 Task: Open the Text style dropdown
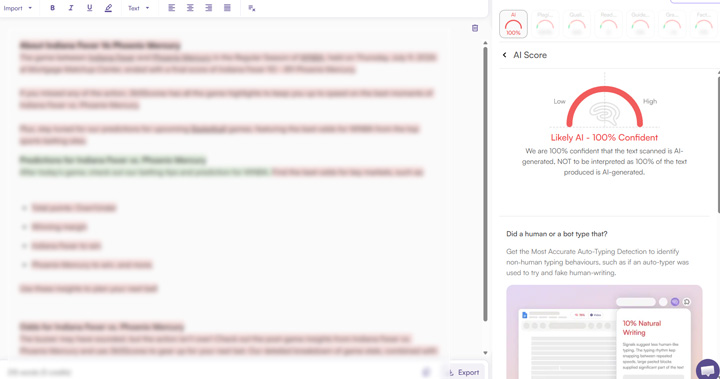tap(139, 8)
